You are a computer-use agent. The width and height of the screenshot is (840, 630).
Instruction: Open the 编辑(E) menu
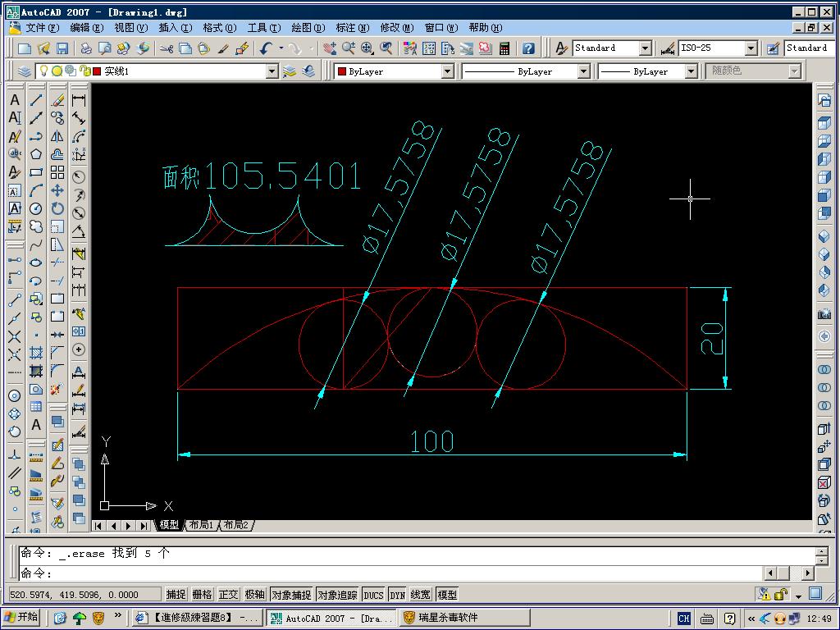pos(86,28)
